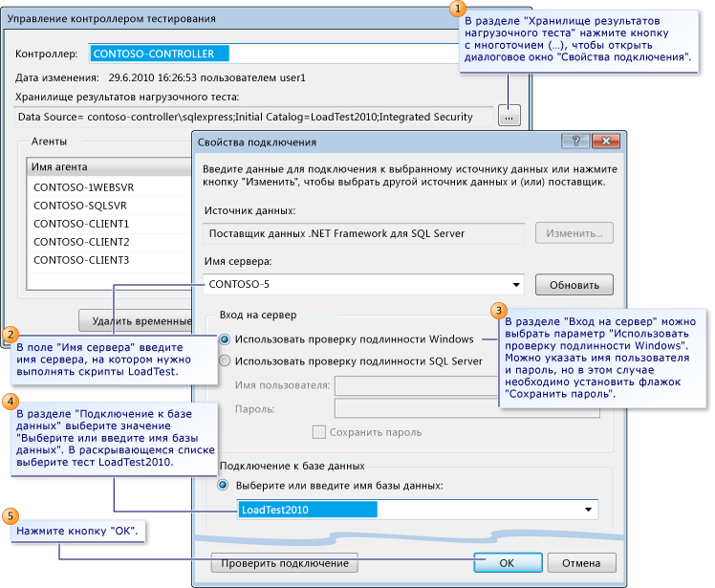Image resolution: width=715 pixels, height=588 pixels.
Task: Open the Имя сервера dropdown arrow
Action: click(516, 285)
